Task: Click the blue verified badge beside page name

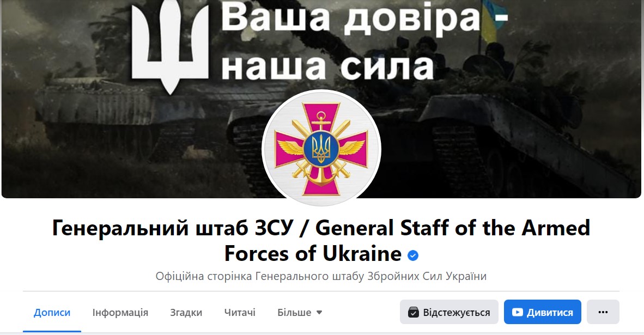Action: 413,255
